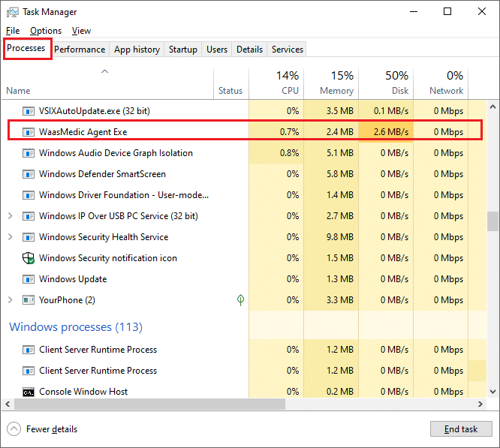Click the vertical scrollbar up arrow
Viewport: 500px width, 448px height.
(493, 107)
